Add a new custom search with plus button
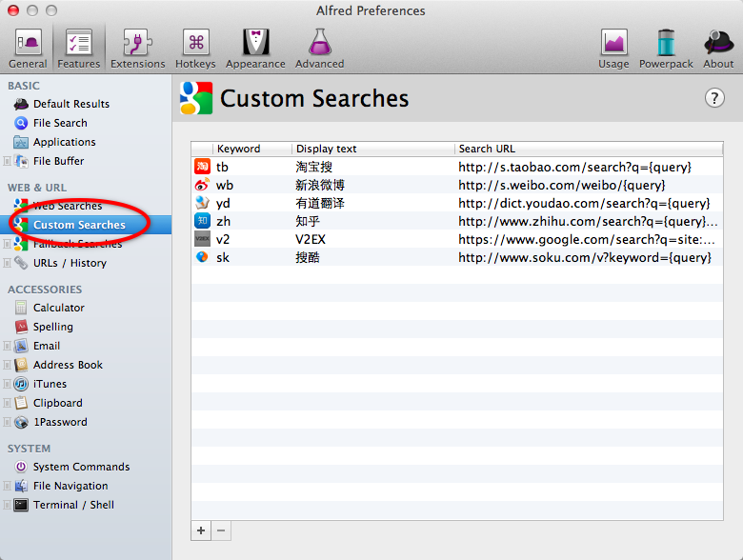 pyautogui.click(x=201, y=530)
